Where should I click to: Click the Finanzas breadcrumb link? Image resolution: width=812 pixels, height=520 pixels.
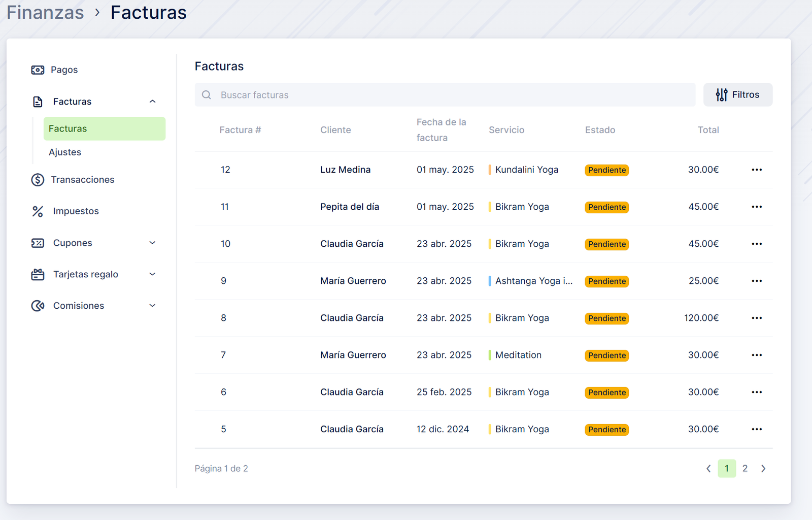45,13
